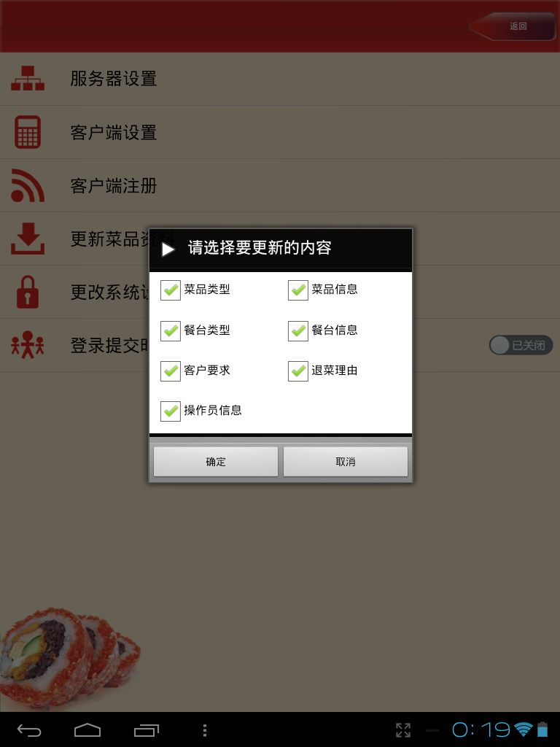Confirm the update with the 确定 button
Viewport: 560px width, 747px height.
216,462
